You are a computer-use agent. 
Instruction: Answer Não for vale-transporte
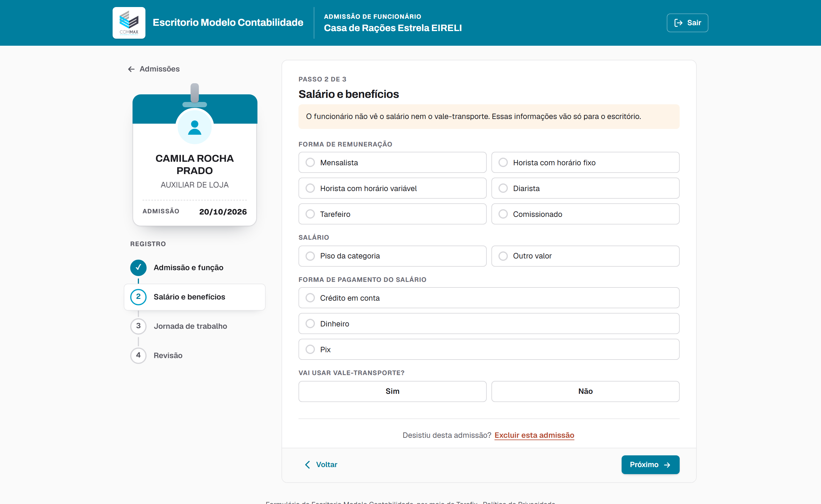click(585, 391)
